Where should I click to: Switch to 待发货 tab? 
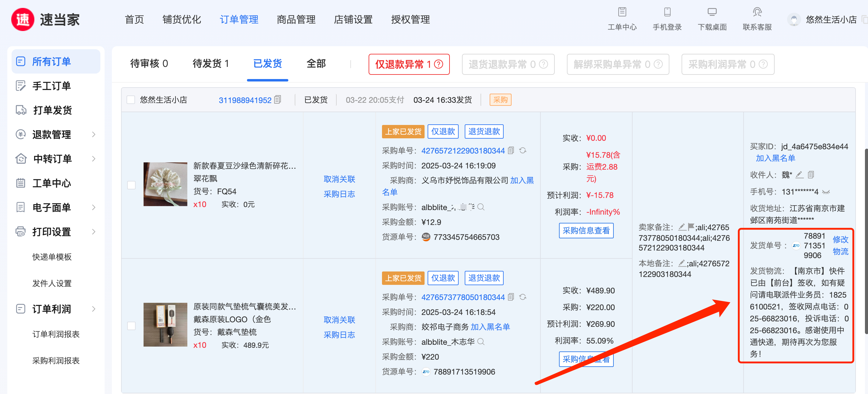pos(210,64)
